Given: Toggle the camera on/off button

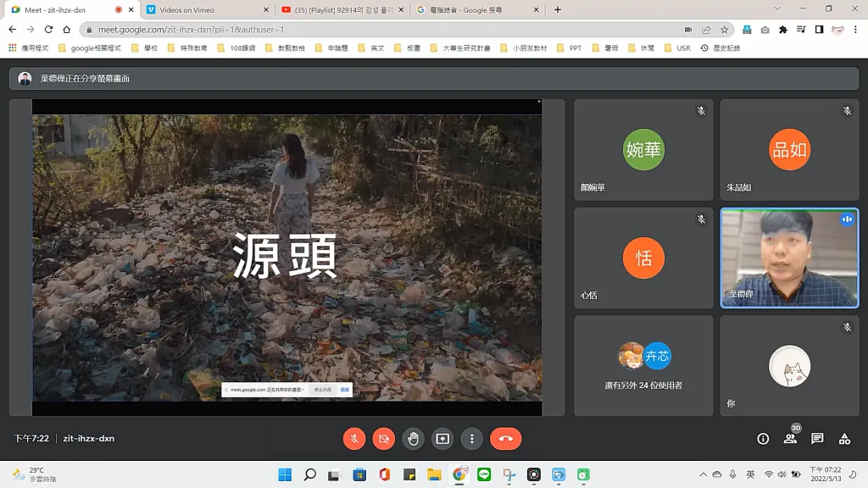Looking at the screenshot, I should [384, 439].
